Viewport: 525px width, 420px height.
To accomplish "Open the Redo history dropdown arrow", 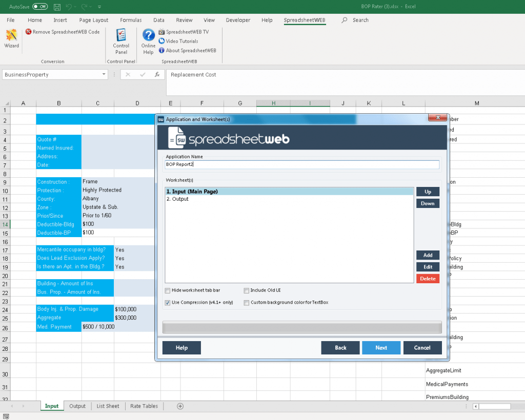I will pos(90,7).
